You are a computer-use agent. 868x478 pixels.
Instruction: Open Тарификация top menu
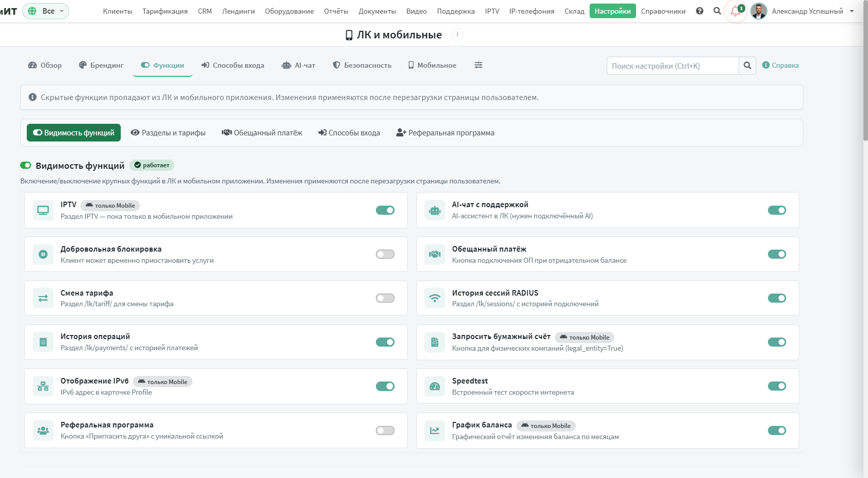[165, 11]
